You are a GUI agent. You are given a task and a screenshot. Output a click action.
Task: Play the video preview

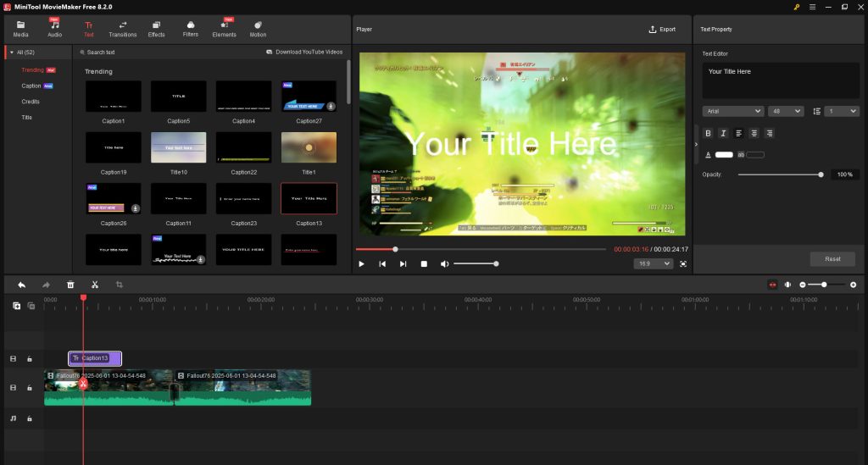pyautogui.click(x=361, y=264)
